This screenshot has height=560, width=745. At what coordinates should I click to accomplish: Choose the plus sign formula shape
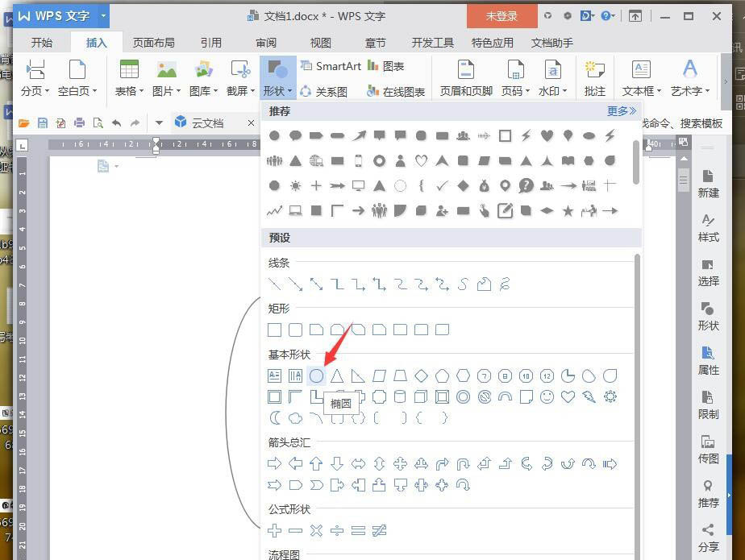275,530
